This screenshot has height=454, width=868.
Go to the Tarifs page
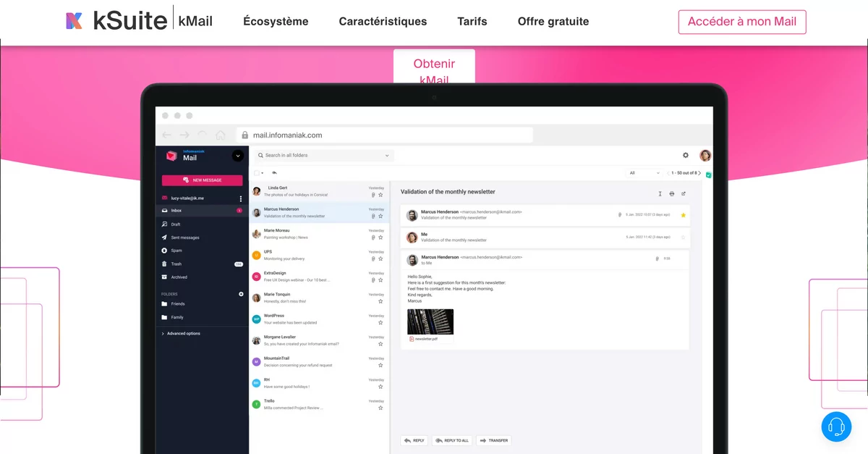click(472, 22)
